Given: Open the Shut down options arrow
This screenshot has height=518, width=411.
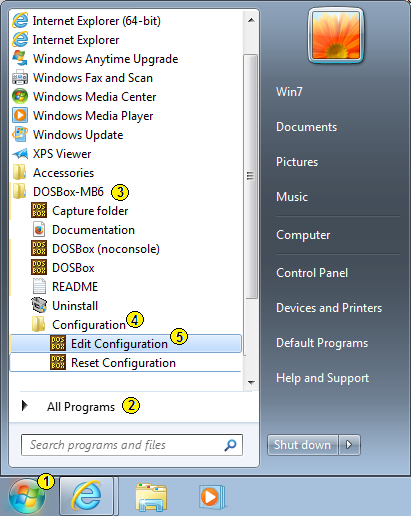Looking at the screenshot, I should click(349, 445).
